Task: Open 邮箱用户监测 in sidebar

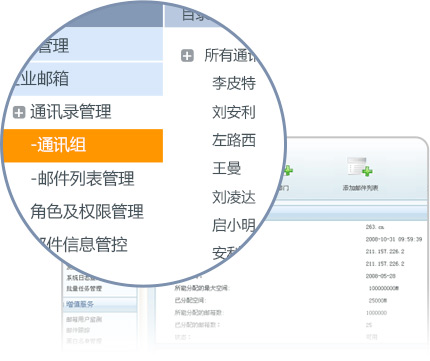Action: point(84,319)
